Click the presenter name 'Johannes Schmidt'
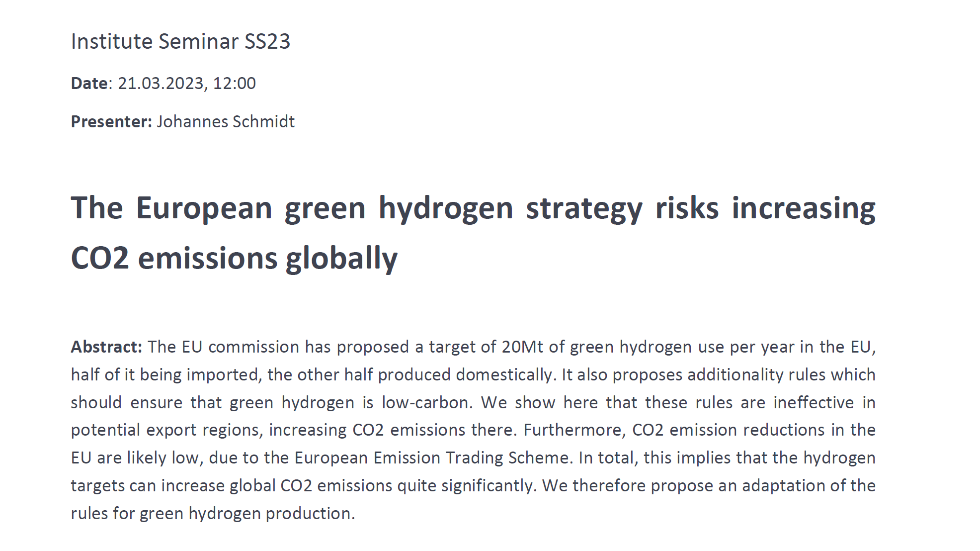Screen dimensions: 980x551 click(x=226, y=121)
